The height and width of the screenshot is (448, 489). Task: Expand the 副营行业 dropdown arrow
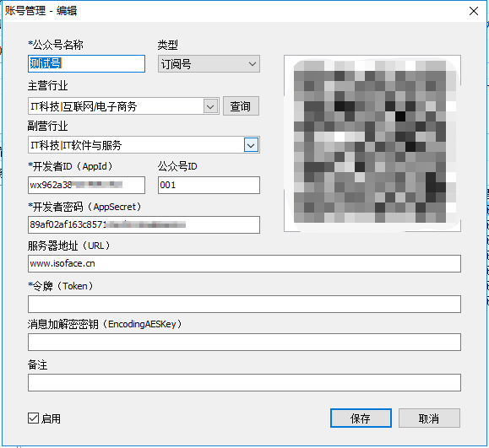pyautogui.click(x=251, y=145)
